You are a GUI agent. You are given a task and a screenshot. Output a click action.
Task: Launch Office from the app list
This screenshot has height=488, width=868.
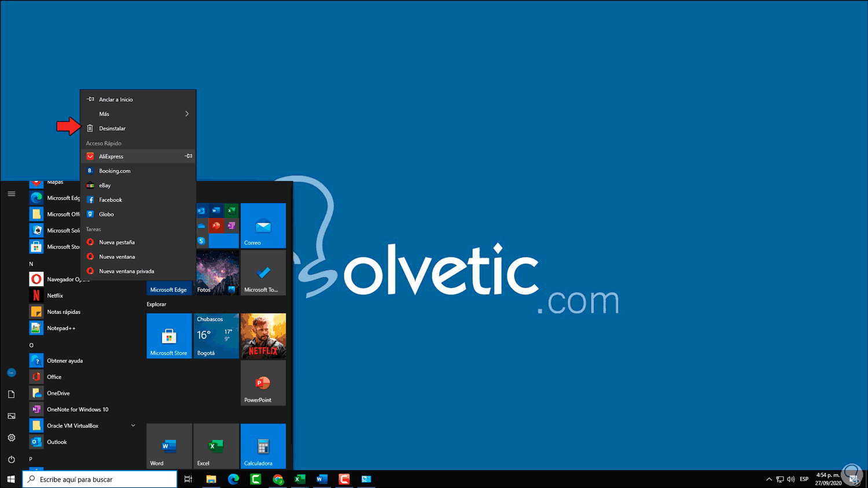tap(84, 377)
